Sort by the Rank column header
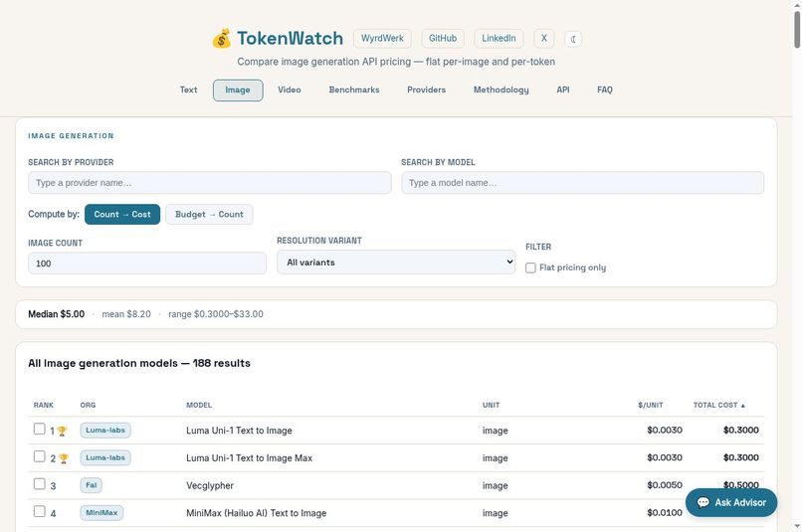Viewport: 802px width, 532px height. point(44,405)
